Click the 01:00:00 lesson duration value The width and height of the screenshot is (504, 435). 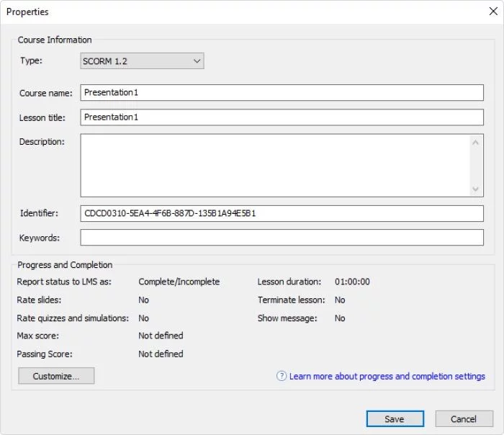[x=352, y=282]
